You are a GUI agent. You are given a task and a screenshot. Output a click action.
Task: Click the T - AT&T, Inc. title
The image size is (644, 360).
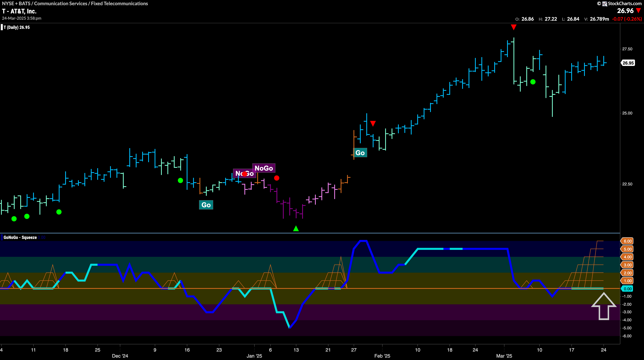point(19,11)
